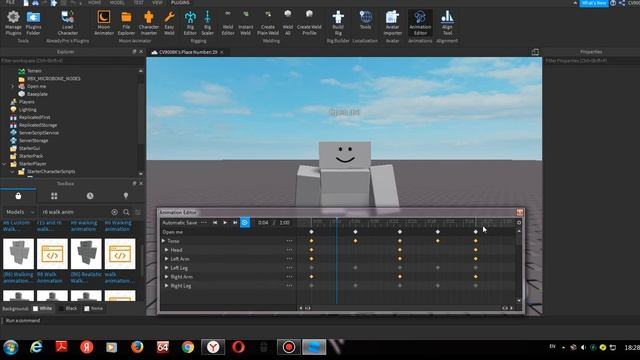Click the Toolbox search magnifier
This screenshot has width=640, height=360.
[x=127, y=212]
